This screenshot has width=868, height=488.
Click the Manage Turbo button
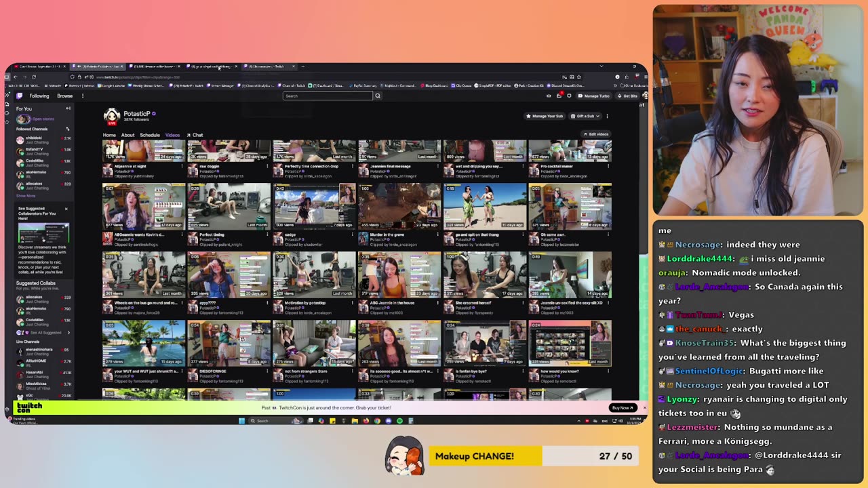pos(593,96)
